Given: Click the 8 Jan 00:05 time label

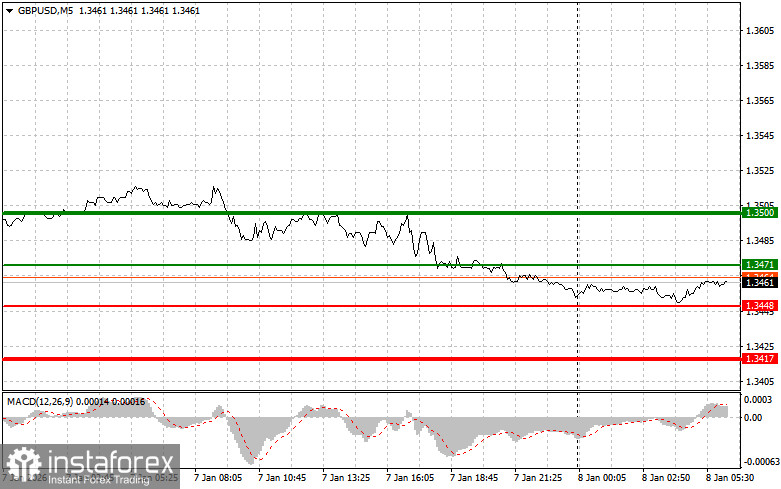Looking at the screenshot, I should [x=602, y=478].
